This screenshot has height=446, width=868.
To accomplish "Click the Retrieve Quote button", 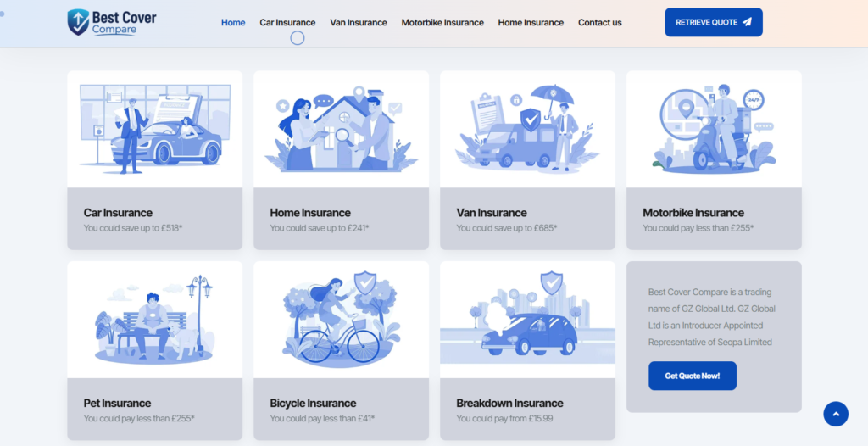I will pos(714,22).
